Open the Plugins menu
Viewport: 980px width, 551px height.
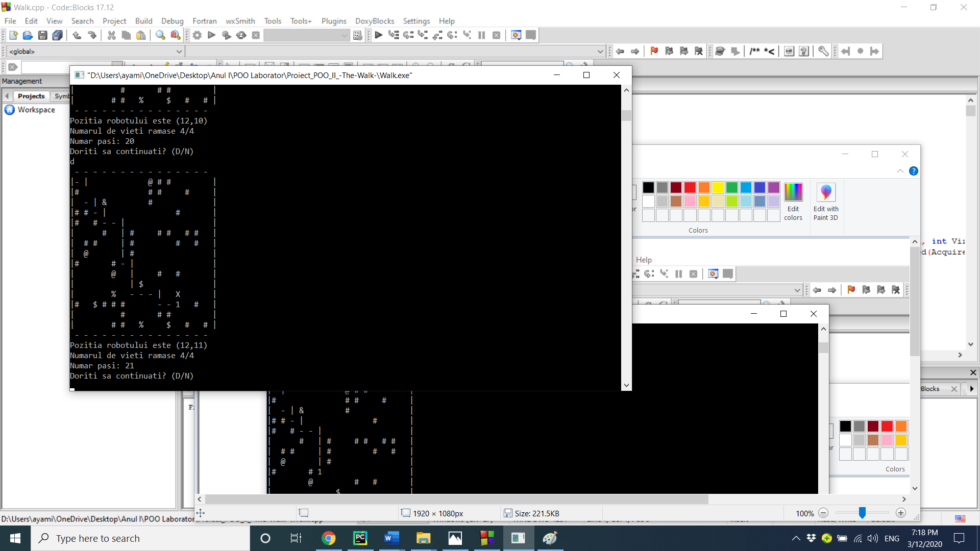pyautogui.click(x=333, y=21)
